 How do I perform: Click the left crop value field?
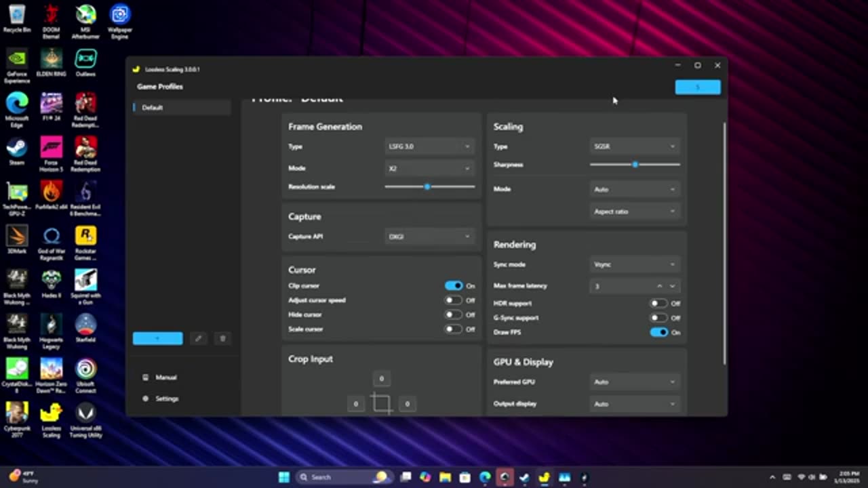coord(355,404)
